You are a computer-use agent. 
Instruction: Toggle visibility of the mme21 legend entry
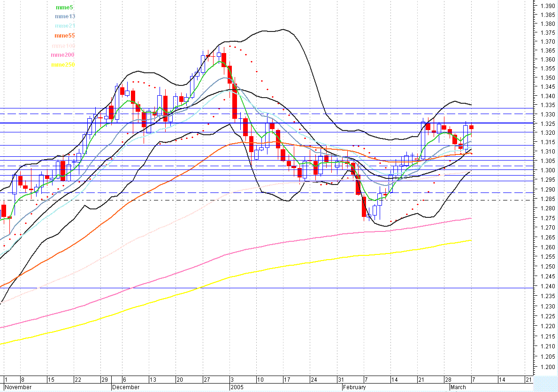pyautogui.click(x=64, y=26)
